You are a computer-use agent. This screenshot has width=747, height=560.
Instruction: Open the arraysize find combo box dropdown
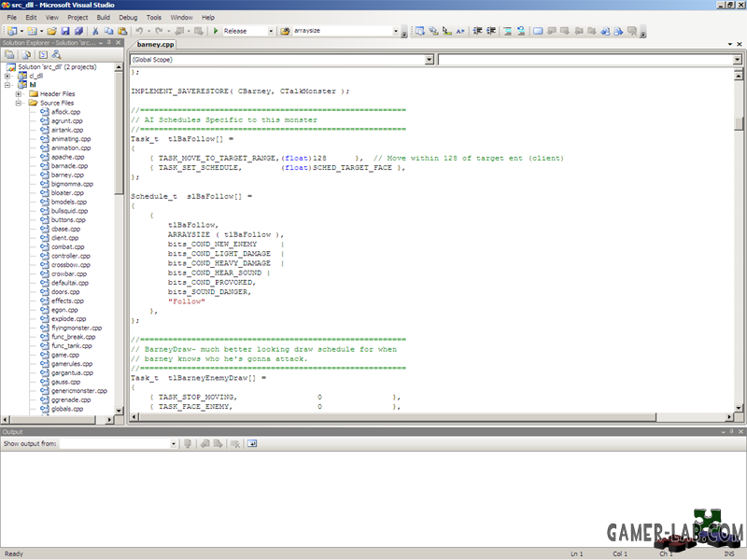tap(395, 31)
